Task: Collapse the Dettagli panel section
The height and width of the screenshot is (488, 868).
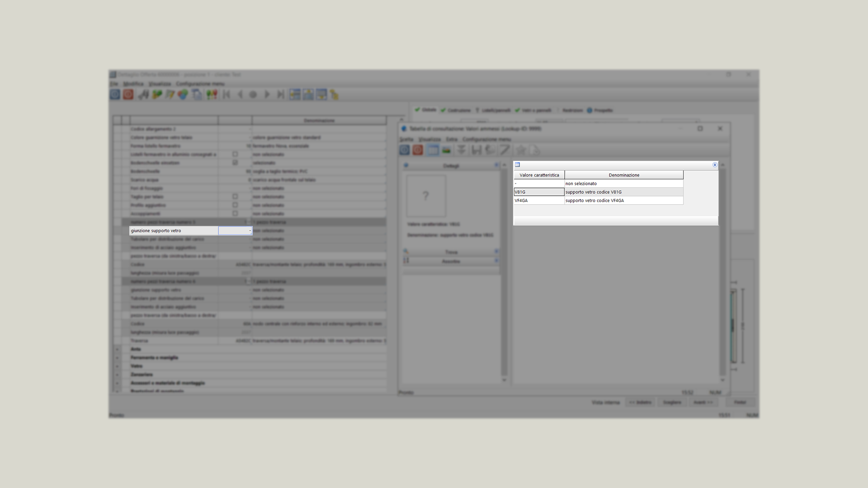Action: click(496, 166)
